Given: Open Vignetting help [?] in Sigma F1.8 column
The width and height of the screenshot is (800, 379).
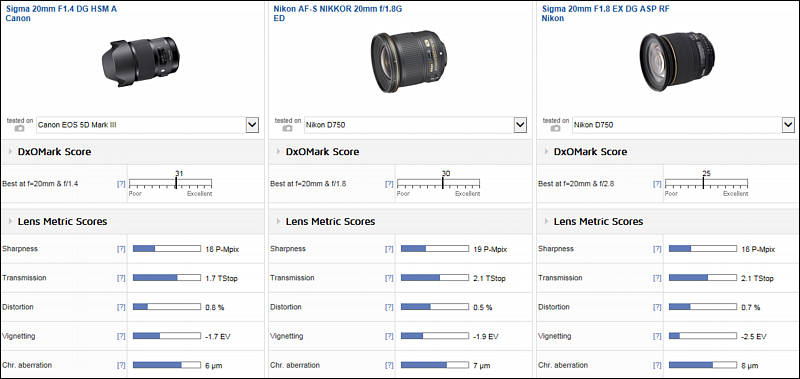Looking at the screenshot, I should [657, 336].
